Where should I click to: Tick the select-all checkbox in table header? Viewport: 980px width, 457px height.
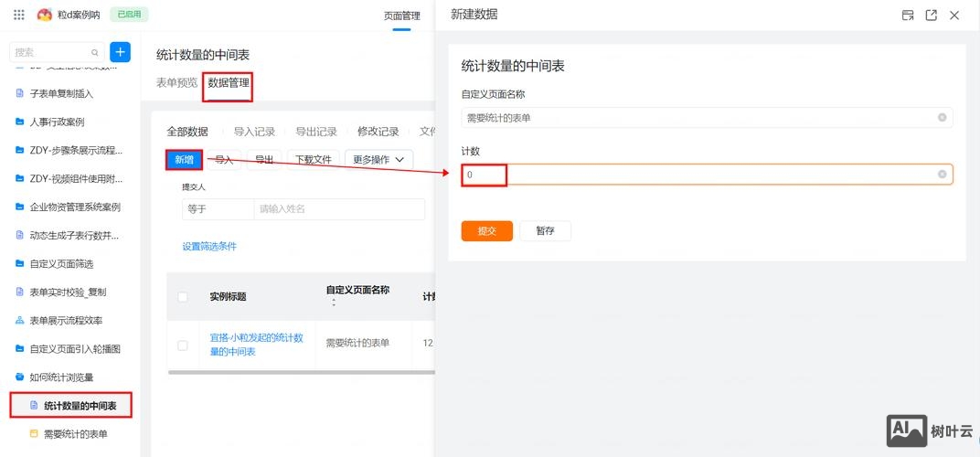(183, 297)
